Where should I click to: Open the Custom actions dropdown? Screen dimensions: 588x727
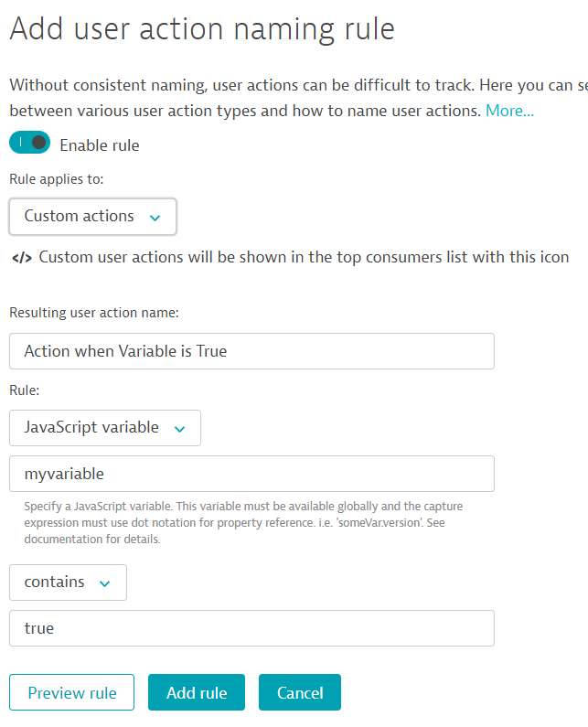pyautogui.click(x=92, y=217)
